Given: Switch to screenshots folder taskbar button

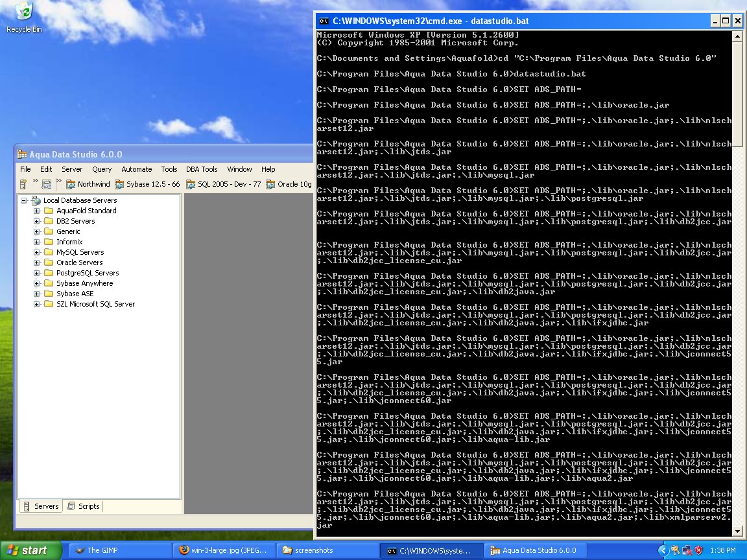Looking at the screenshot, I should pyautogui.click(x=329, y=550).
